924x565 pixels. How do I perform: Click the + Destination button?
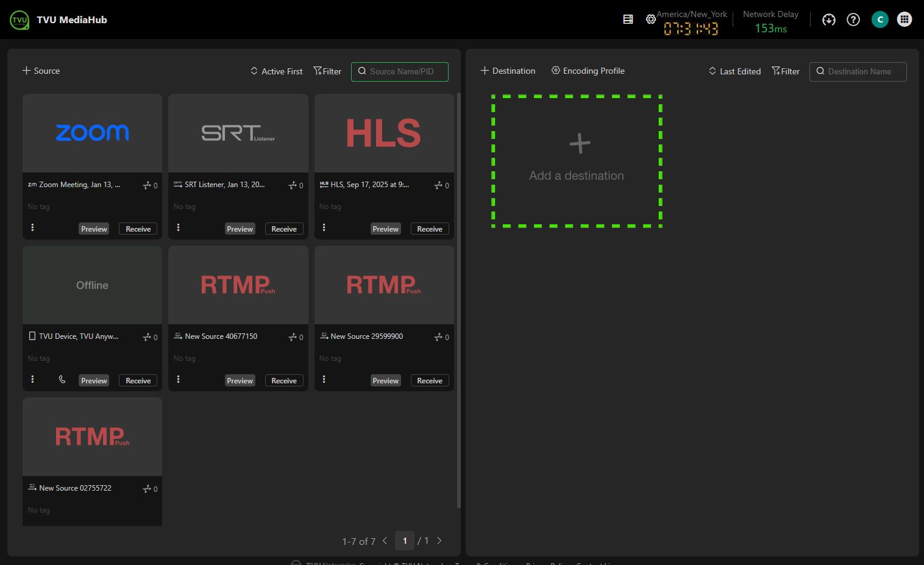click(508, 71)
